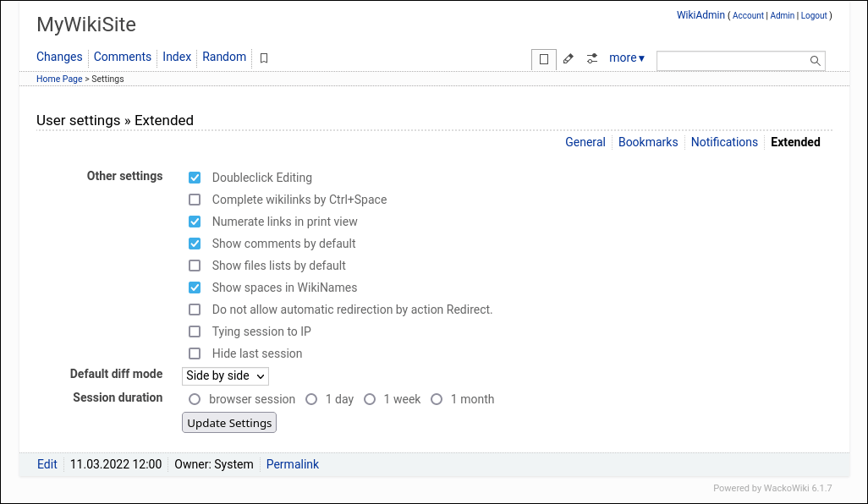Choose browser session duration option

(x=195, y=398)
